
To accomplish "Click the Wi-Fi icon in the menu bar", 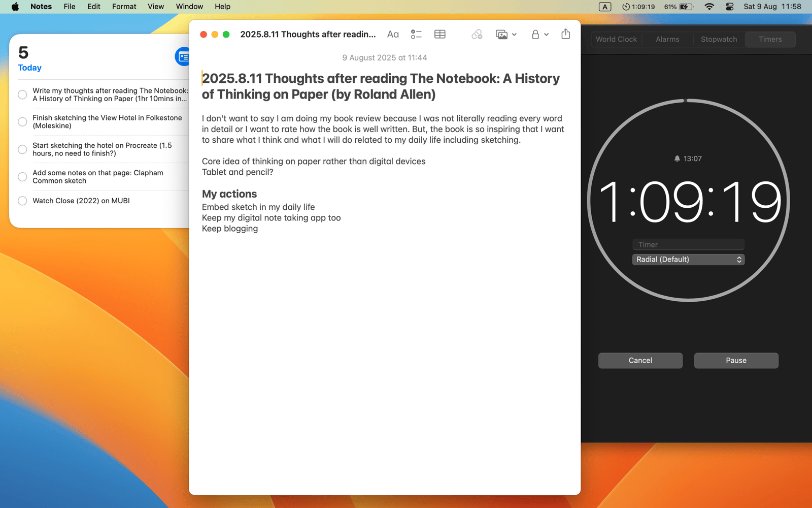I will pos(709,7).
